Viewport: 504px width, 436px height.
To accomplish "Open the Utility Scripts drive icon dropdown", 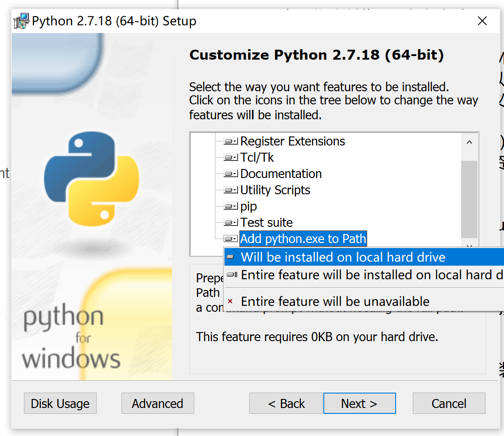I will (231, 190).
